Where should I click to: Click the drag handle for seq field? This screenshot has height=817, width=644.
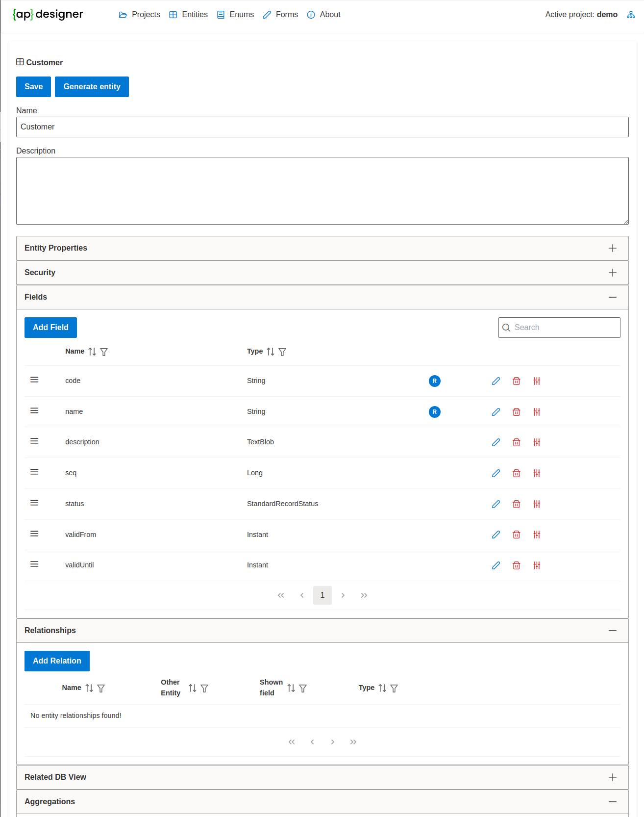click(x=34, y=472)
